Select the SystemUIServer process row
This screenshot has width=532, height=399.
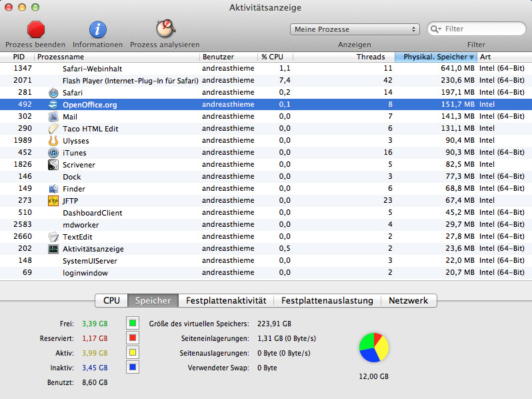[x=266, y=261]
